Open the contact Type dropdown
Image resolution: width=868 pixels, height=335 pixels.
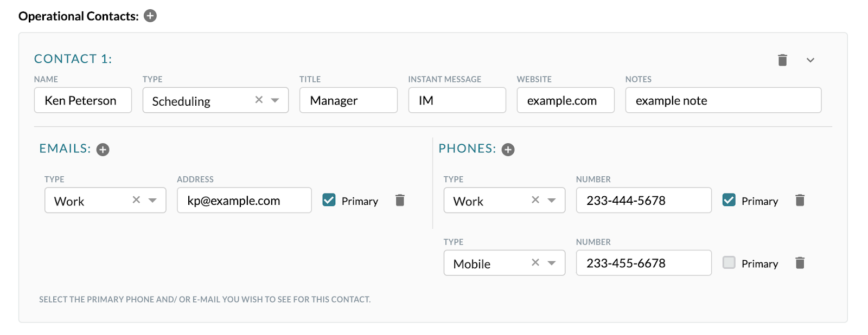[276, 100]
